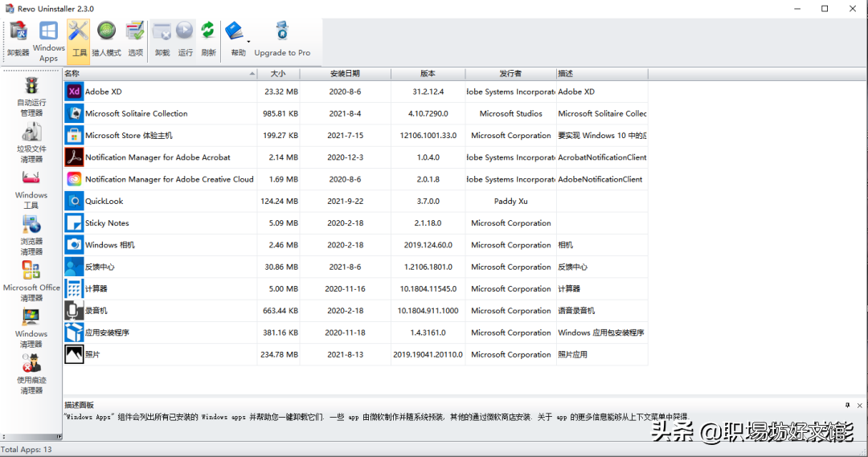The image size is (868, 457).
Task: Select the Sticky Notes icon
Action: coord(74,223)
